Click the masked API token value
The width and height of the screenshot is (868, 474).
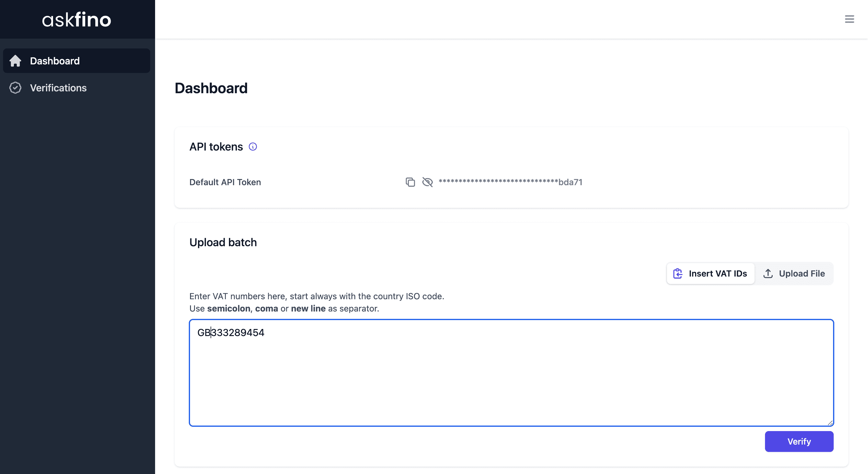[x=510, y=182]
